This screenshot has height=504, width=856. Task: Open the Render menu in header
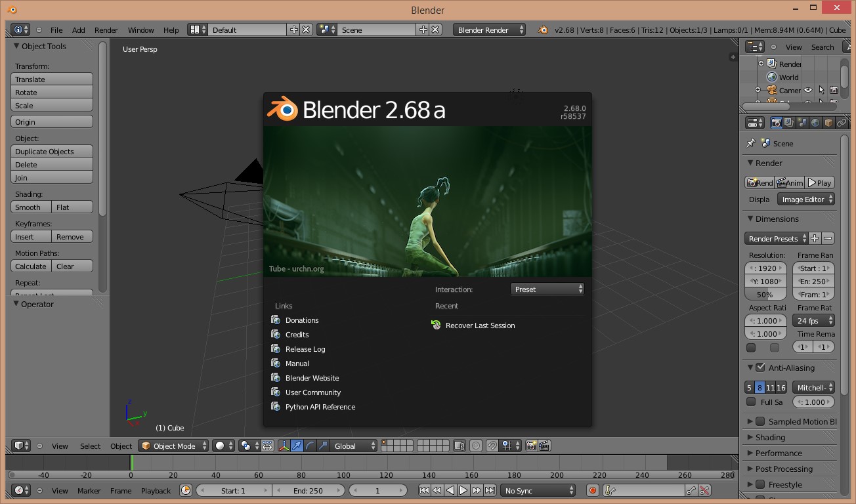(x=106, y=30)
